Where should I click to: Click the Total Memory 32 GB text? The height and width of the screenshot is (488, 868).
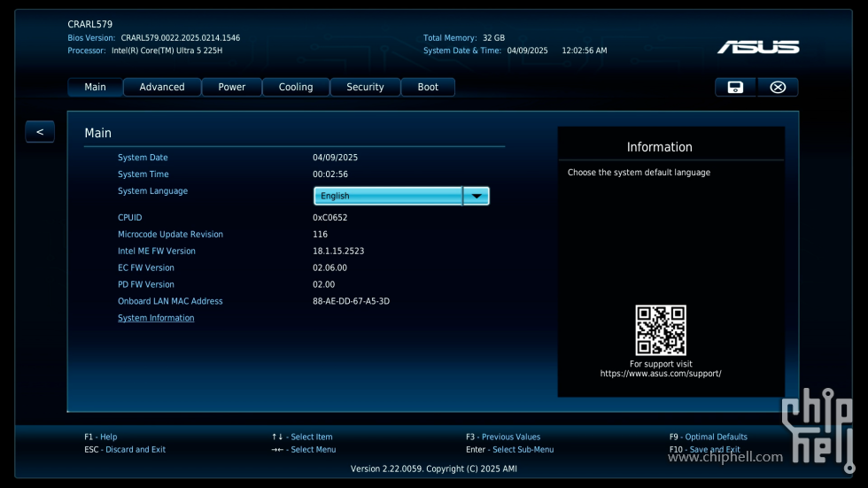464,38
